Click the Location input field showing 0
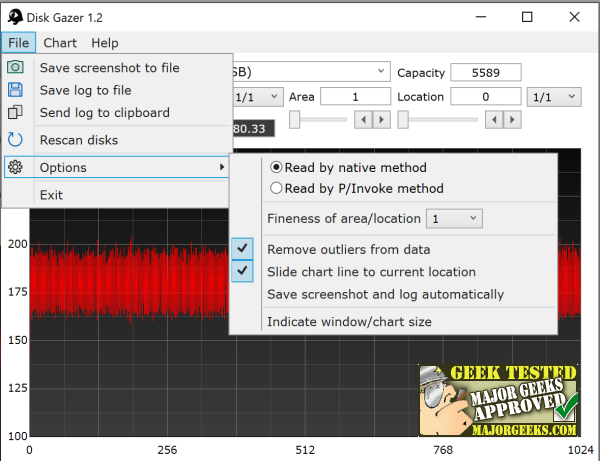Image resolution: width=600 pixels, height=461 pixels. click(486, 96)
